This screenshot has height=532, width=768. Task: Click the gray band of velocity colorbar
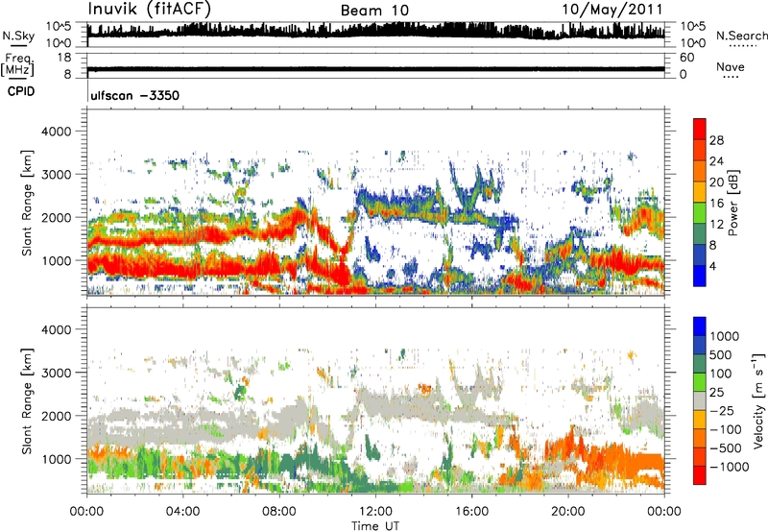coord(700,400)
